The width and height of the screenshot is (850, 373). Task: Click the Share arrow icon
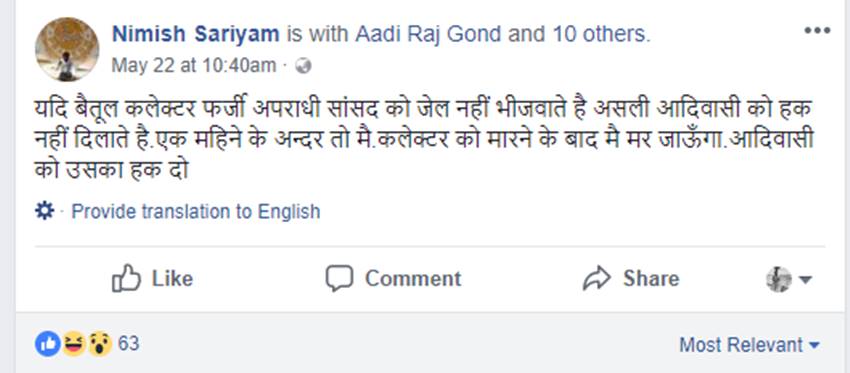(x=597, y=279)
